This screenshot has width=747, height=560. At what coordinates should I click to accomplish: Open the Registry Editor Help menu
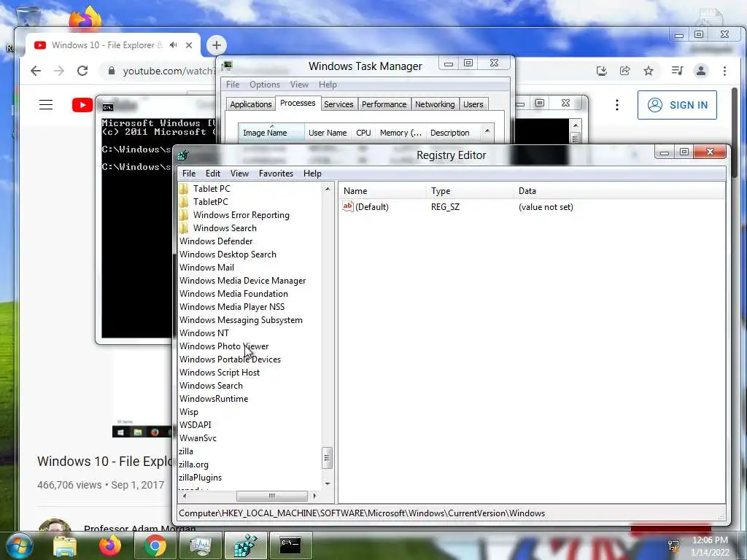tap(312, 174)
